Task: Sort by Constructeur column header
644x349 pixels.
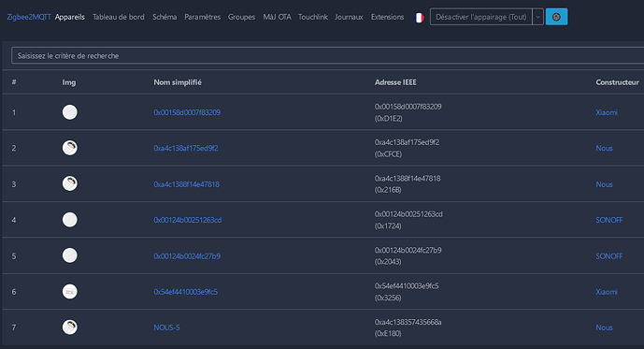Action: click(x=617, y=82)
